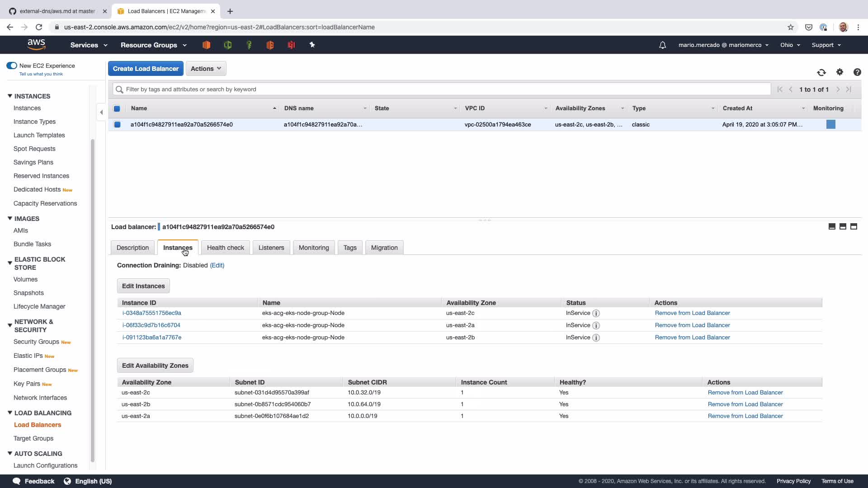Viewport: 868px width, 488px height.
Task: Switch to the Health check tab
Action: pos(225,248)
